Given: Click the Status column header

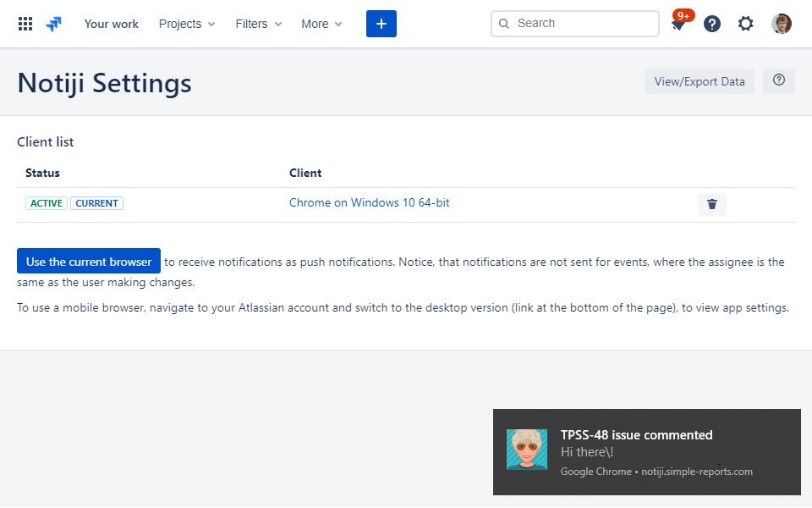Looking at the screenshot, I should [x=42, y=173].
